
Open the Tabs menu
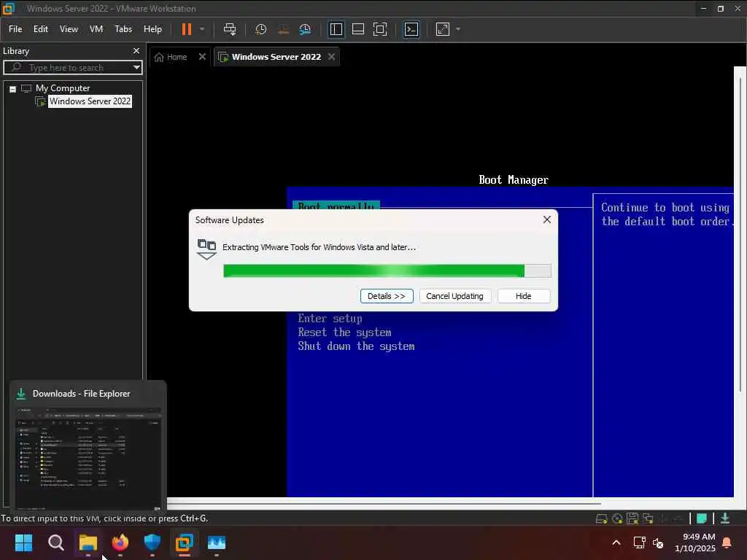pos(123,29)
